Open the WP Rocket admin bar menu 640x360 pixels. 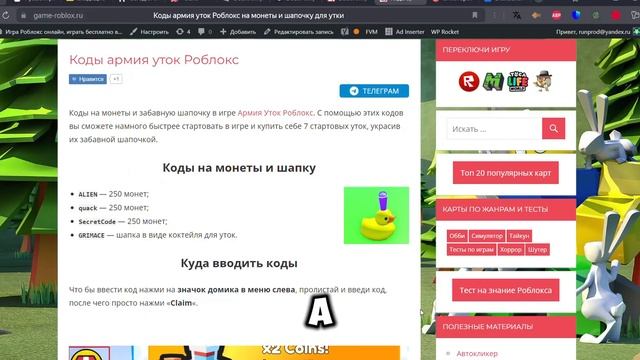point(445,31)
